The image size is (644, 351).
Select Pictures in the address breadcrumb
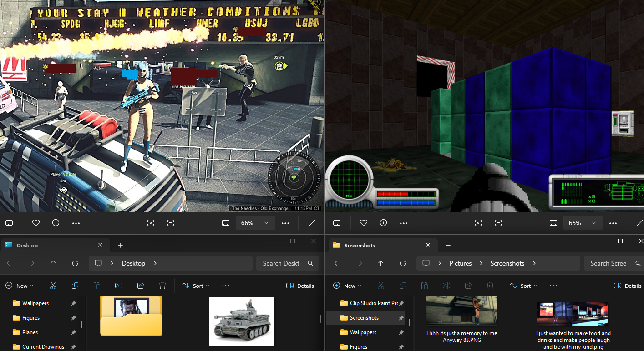[460, 263]
